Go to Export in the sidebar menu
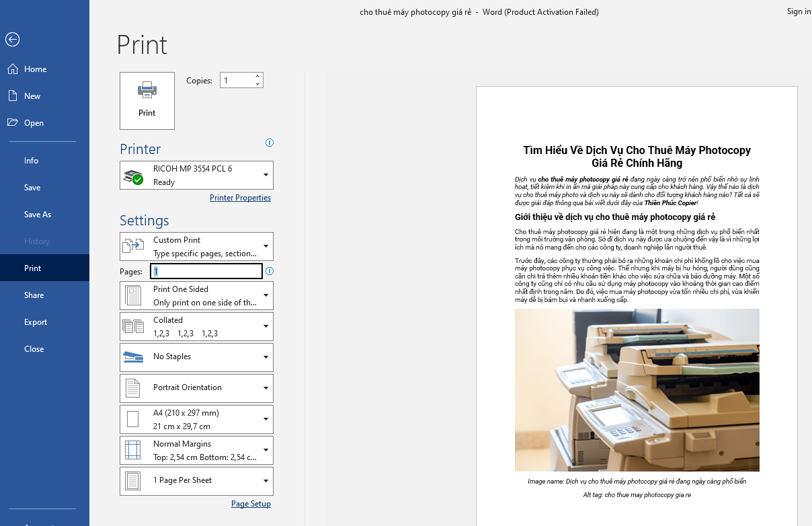The width and height of the screenshot is (812, 526). click(x=36, y=322)
